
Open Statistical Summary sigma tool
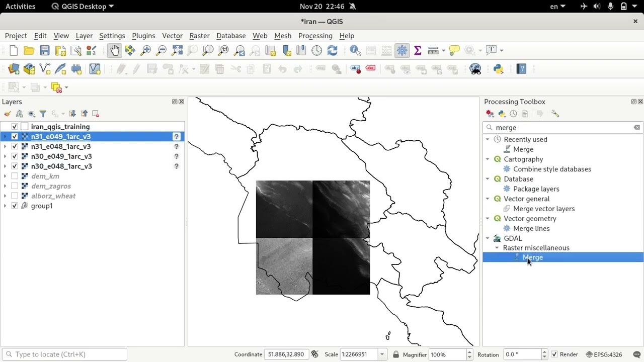[418, 50]
